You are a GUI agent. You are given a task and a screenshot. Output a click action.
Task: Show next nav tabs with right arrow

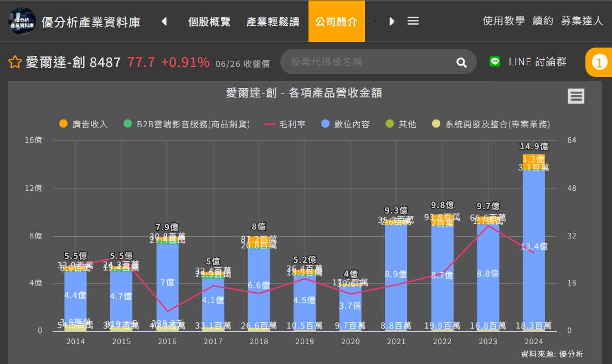tap(392, 21)
